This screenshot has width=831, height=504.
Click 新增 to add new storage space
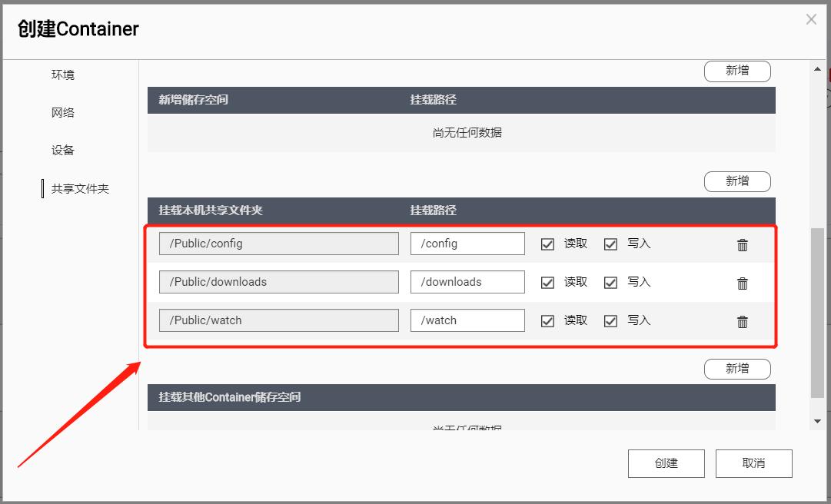point(737,71)
